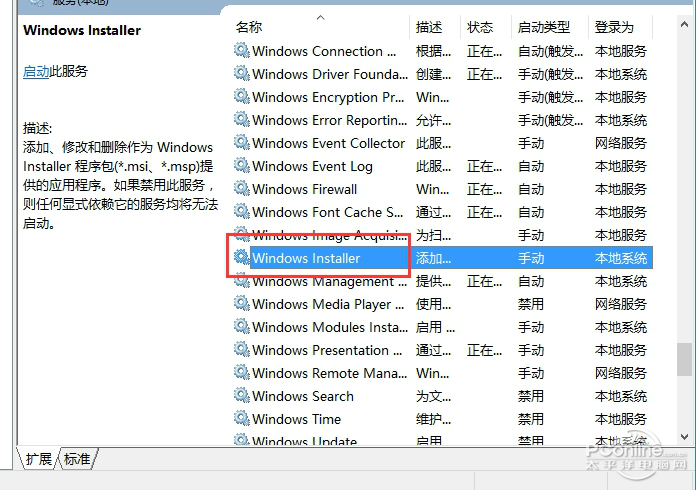Viewport: 696px width, 490px height.
Task: Select Windows Presentation service name
Action: click(327, 351)
